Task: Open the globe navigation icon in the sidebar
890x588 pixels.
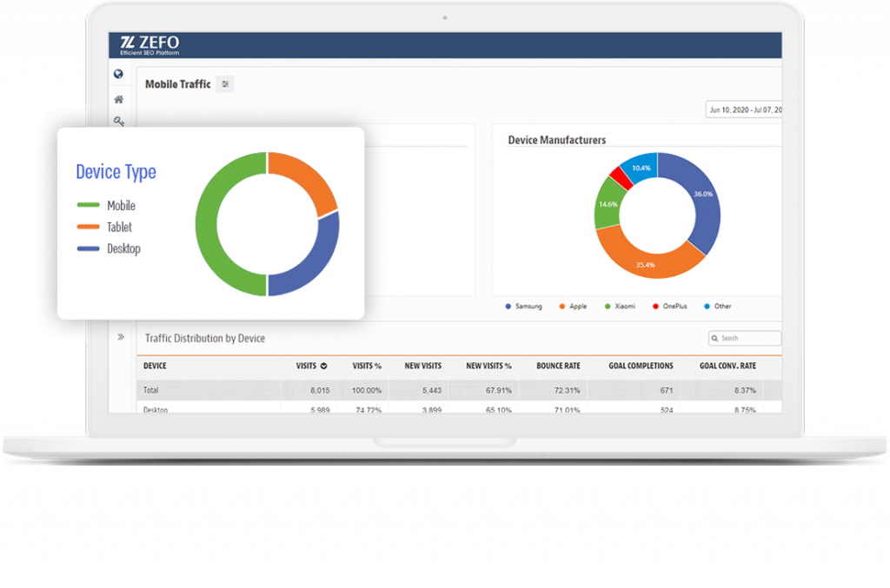Action: [117, 73]
